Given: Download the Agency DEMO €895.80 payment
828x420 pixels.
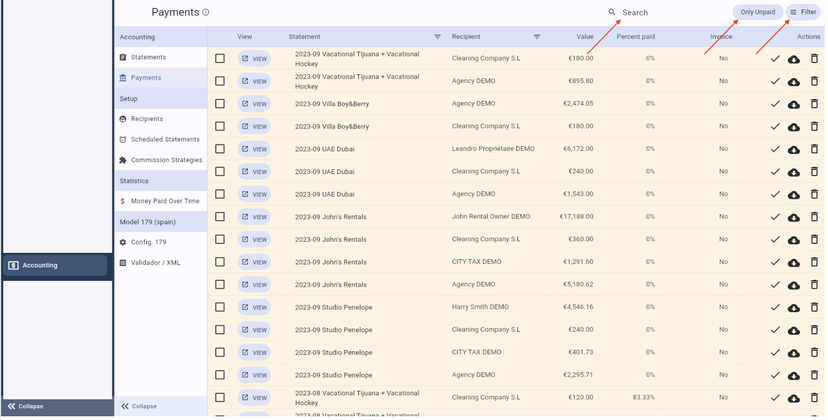Looking at the screenshot, I should pos(793,82).
